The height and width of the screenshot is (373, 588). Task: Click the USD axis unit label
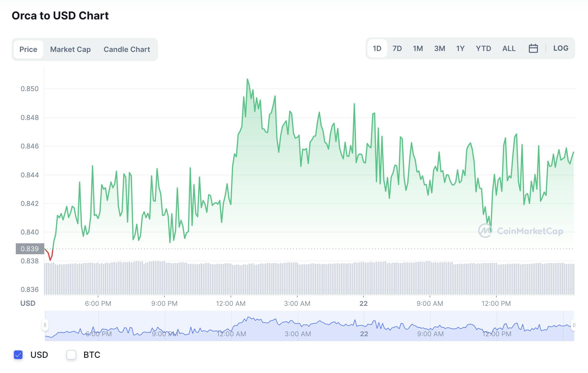coord(28,303)
